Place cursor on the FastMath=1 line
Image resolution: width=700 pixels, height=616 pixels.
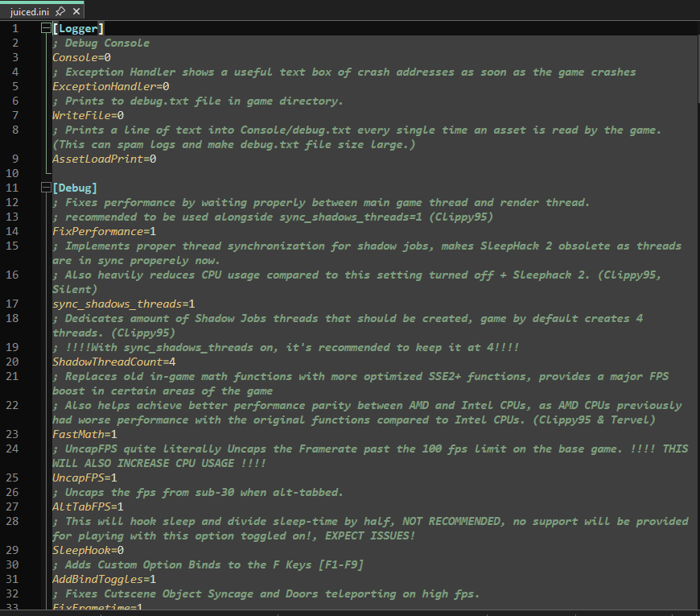click(84, 434)
